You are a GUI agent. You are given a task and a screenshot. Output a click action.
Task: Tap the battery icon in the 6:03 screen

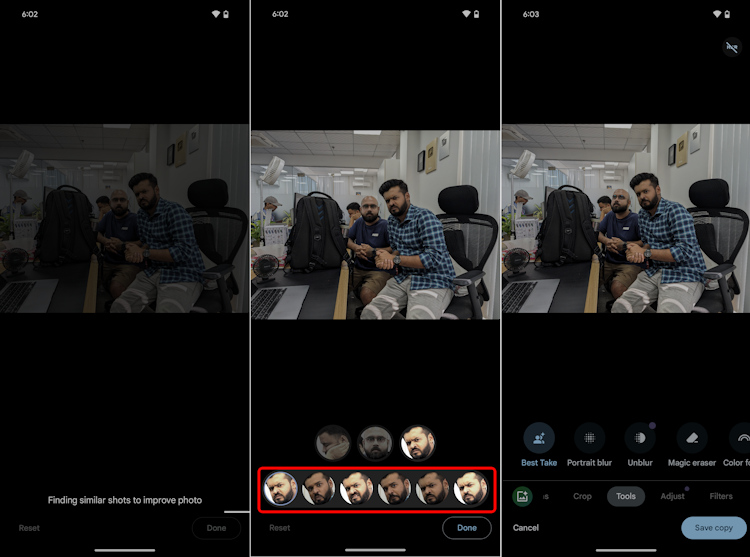(x=727, y=14)
